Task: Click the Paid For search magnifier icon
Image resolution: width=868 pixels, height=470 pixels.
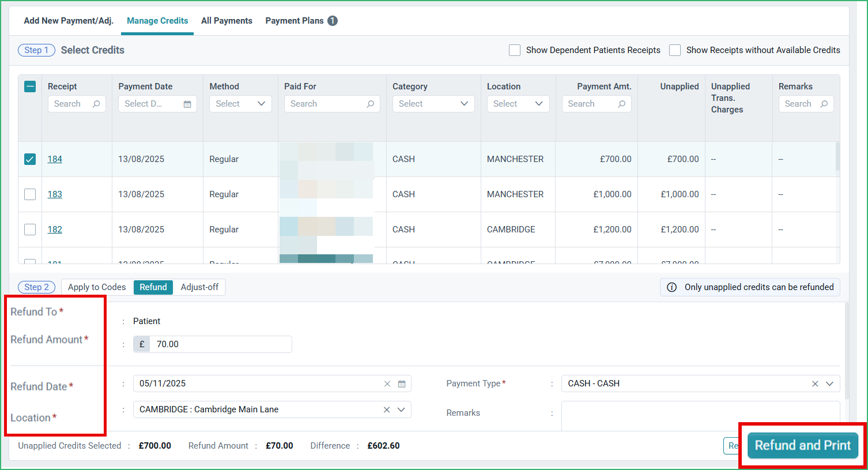Action: click(371, 104)
